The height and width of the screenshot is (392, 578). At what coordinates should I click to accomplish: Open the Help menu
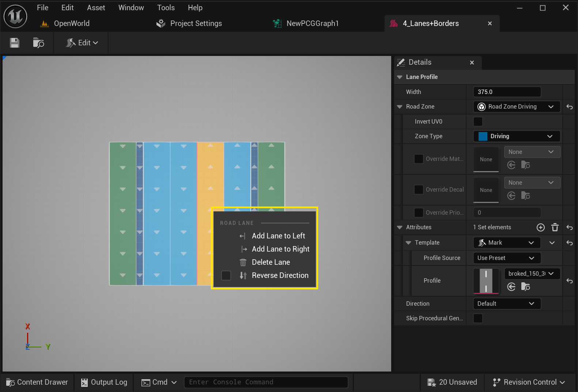pyautogui.click(x=195, y=8)
